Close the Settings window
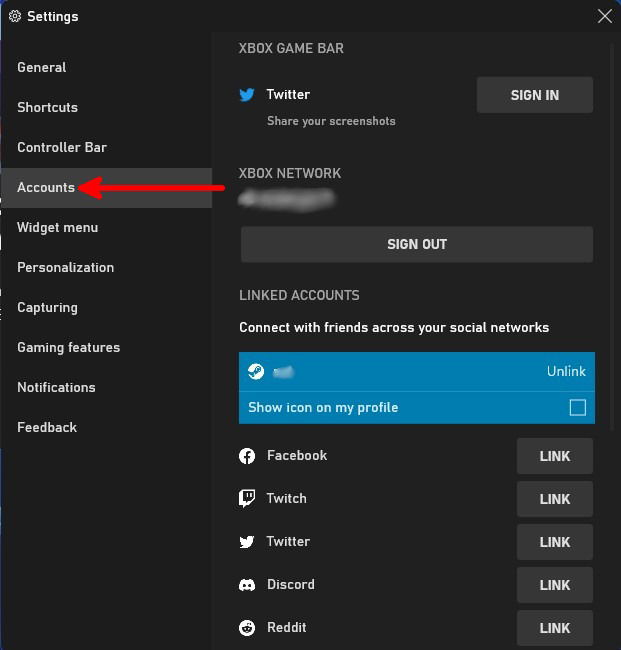The width and height of the screenshot is (621, 650). [605, 17]
